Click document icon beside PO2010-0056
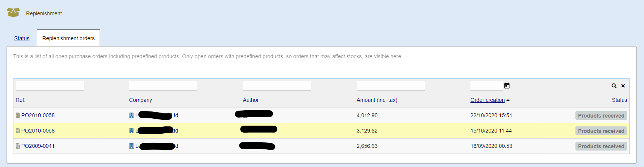The height and width of the screenshot is (167, 644). coord(18,131)
